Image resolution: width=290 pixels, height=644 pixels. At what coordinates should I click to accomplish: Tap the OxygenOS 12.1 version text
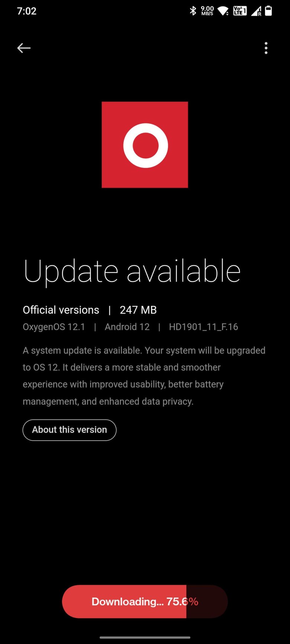click(x=54, y=327)
